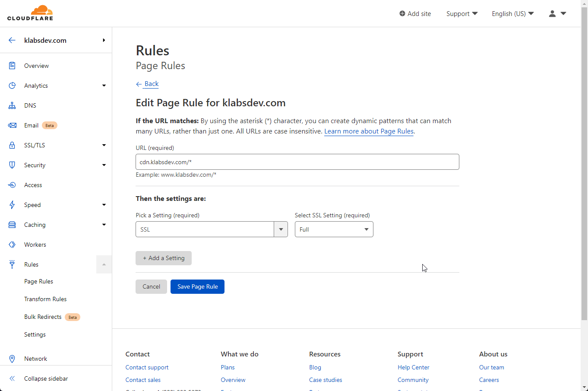Open the Bulk Redirects section
This screenshot has height=391, width=588.
[43, 317]
